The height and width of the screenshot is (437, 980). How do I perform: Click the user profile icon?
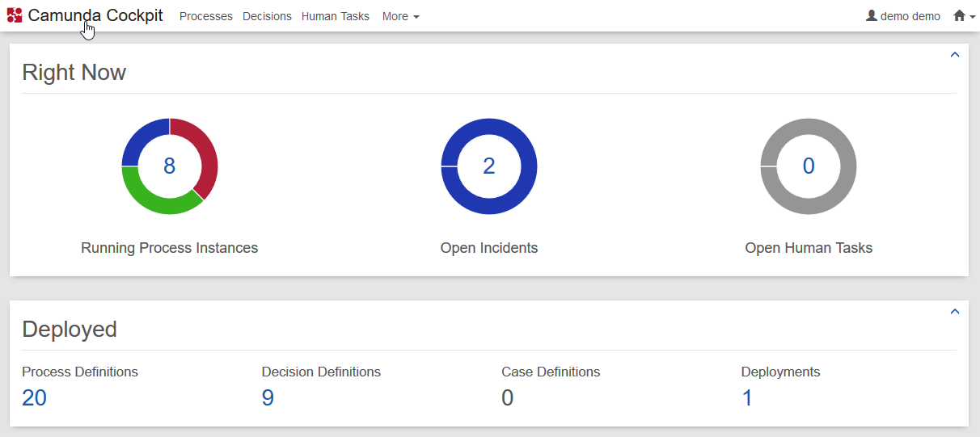[x=871, y=15]
